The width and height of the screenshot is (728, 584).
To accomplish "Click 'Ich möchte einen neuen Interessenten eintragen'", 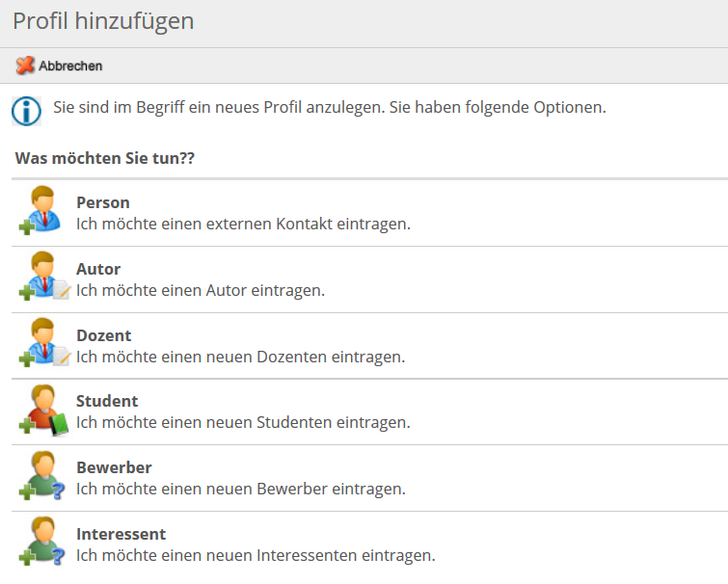I will (256, 555).
